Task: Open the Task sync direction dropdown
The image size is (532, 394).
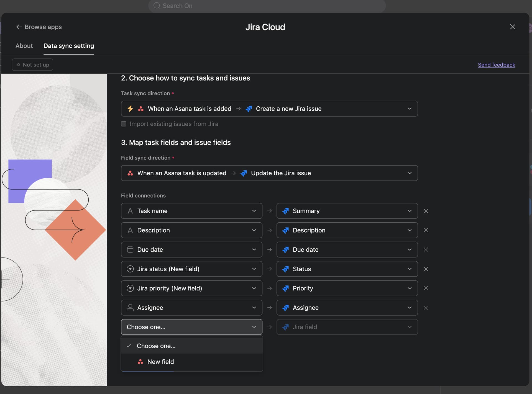Action: click(x=269, y=109)
